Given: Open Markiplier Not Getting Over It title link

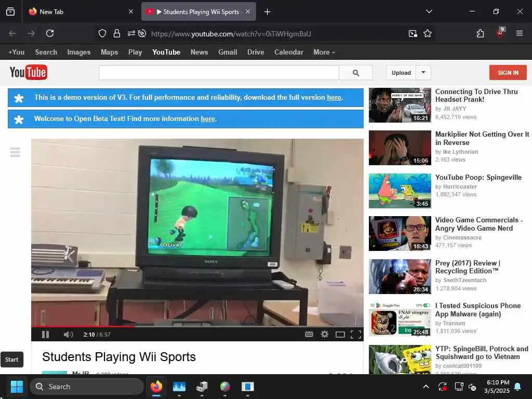Looking at the screenshot, I should pyautogui.click(x=482, y=138).
